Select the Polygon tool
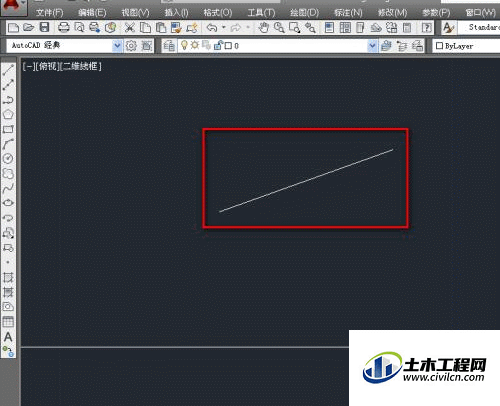The width and height of the screenshot is (500, 406). 8,114
